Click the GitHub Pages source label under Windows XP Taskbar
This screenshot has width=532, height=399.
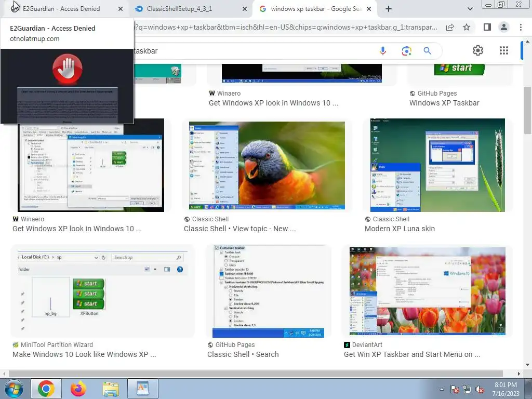click(437, 94)
